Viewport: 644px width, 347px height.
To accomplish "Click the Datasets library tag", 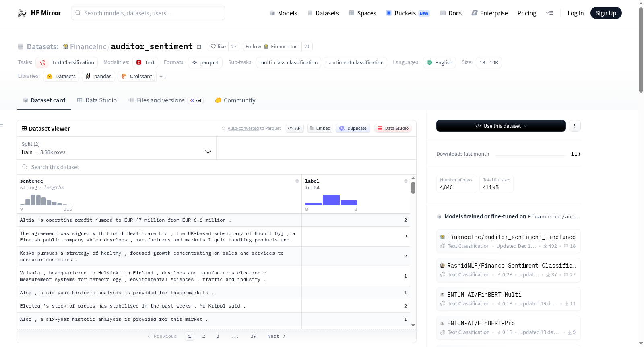I will click(61, 76).
